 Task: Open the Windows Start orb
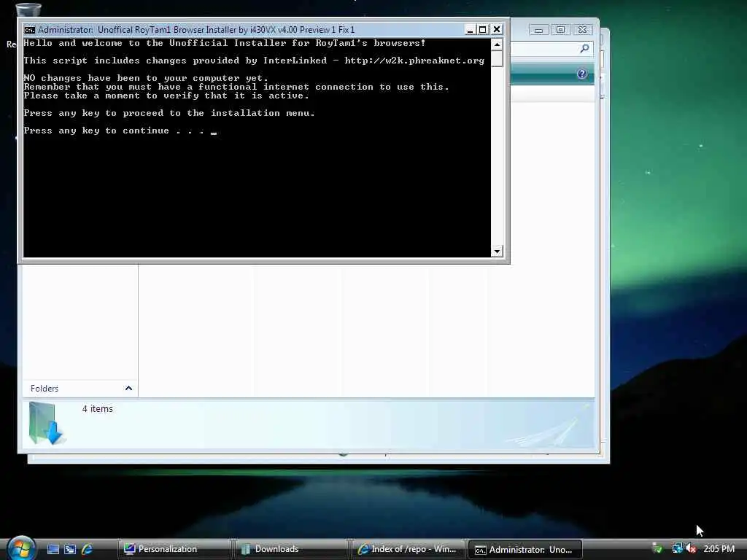coord(21,548)
